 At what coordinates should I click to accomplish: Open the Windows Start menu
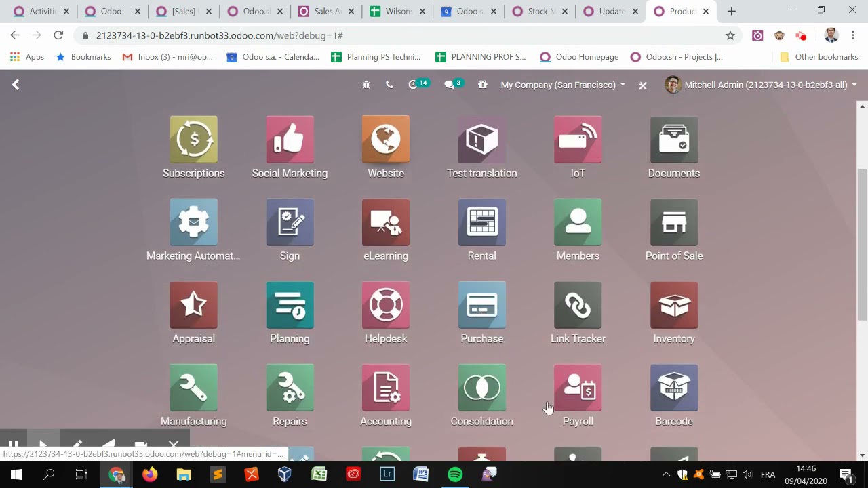click(16, 474)
